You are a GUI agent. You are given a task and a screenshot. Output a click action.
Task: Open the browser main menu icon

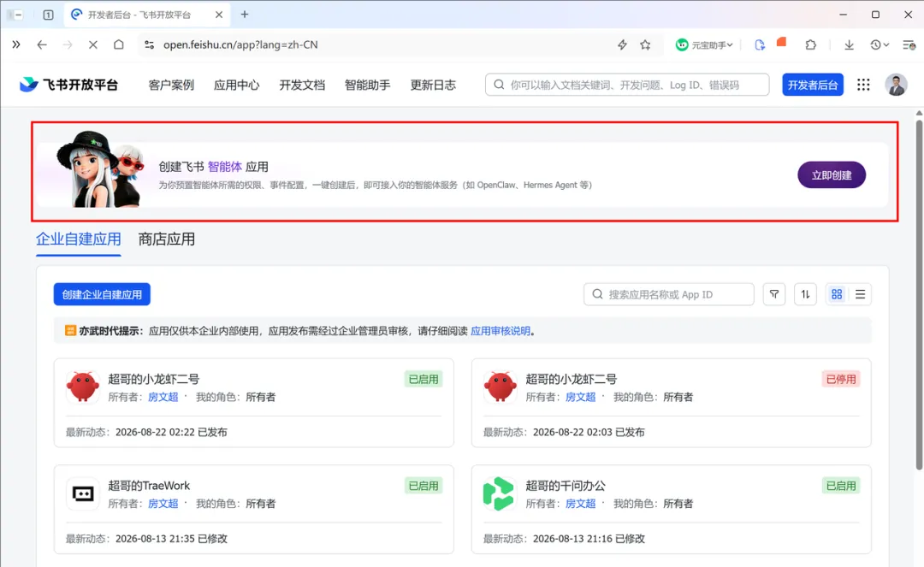pyautogui.click(x=909, y=44)
